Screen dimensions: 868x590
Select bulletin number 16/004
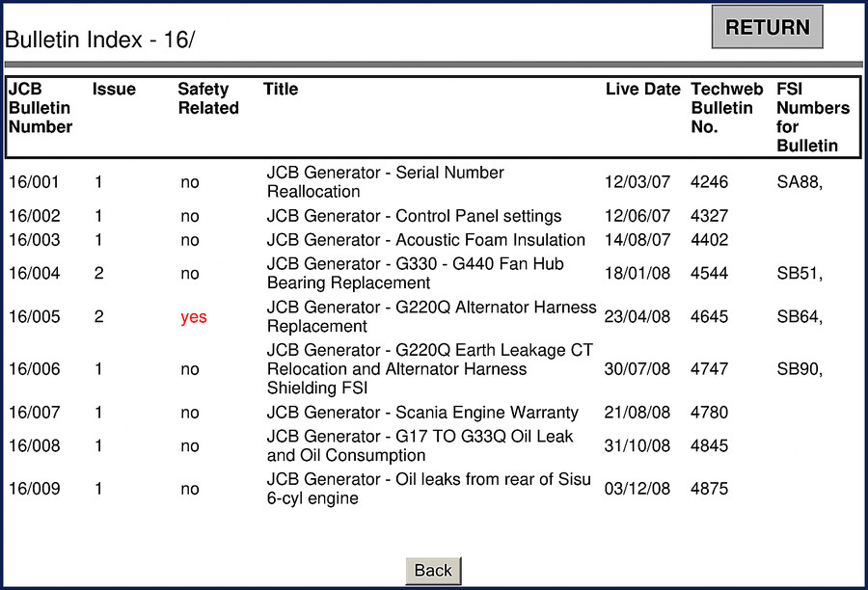pos(35,274)
